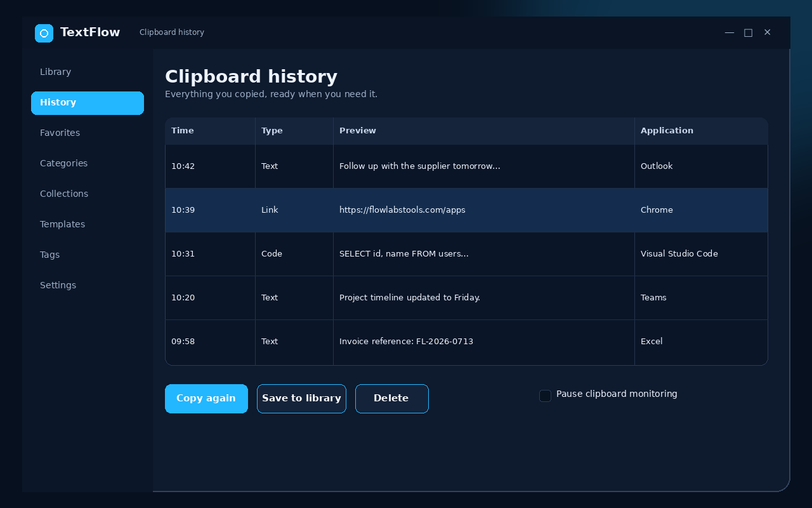Click the Copy again button
The width and height of the screenshot is (812, 508).
pyautogui.click(x=206, y=399)
